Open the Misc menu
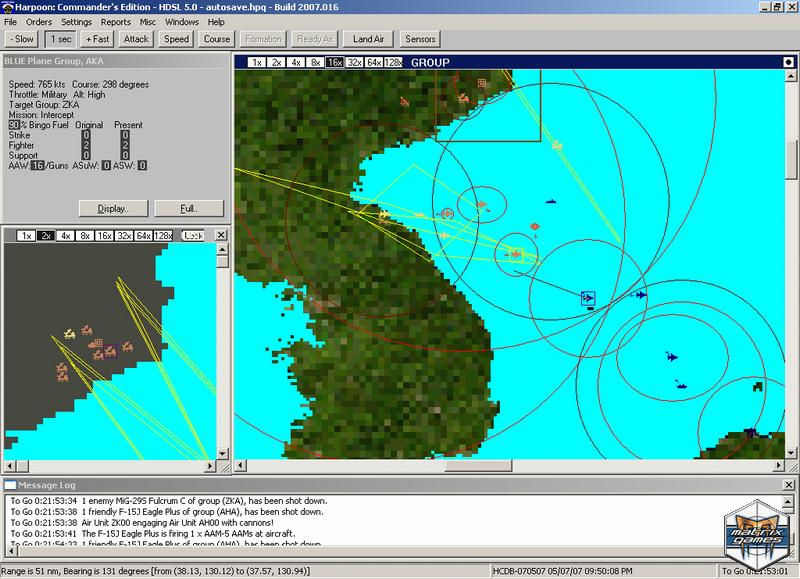Screen dimensions: 800x579 [x=147, y=22]
